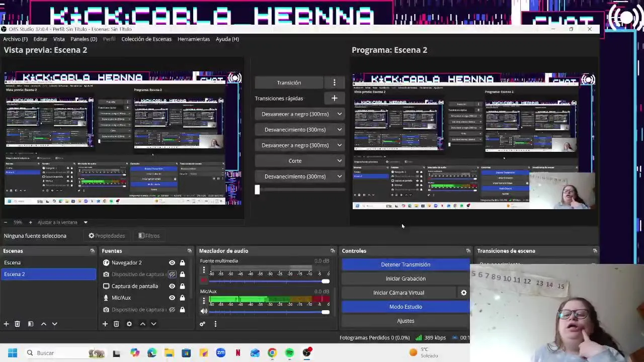This screenshot has height=362, width=644.
Task: Zoom out preview with minus icon
Action: click(x=6, y=222)
